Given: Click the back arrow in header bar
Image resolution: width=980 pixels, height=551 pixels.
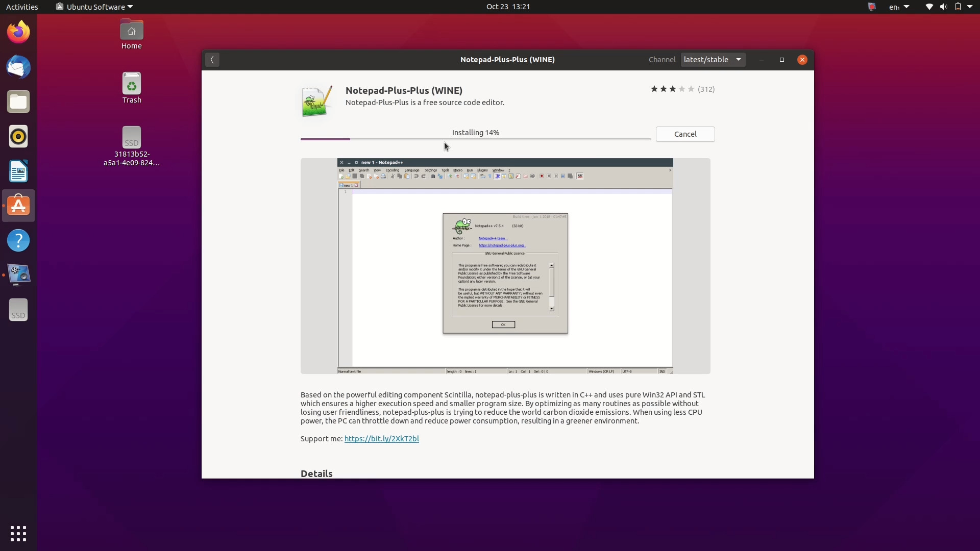Looking at the screenshot, I should click(212, 60).
